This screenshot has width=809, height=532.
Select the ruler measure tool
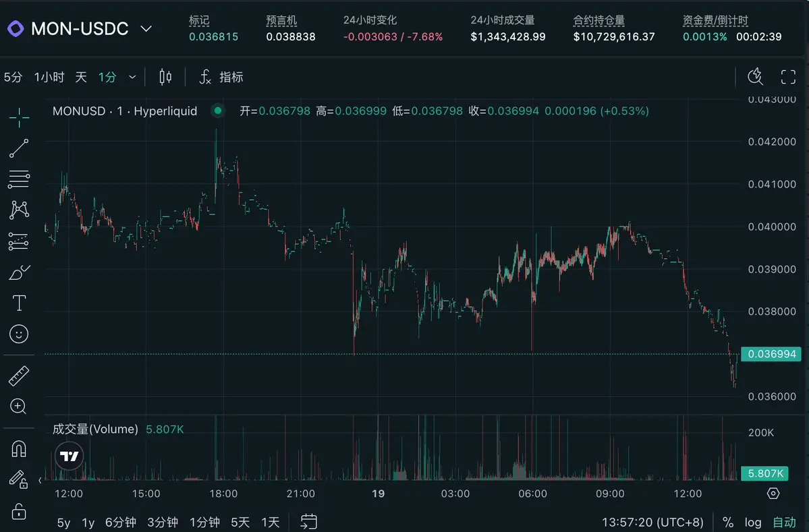click(19, 376)
